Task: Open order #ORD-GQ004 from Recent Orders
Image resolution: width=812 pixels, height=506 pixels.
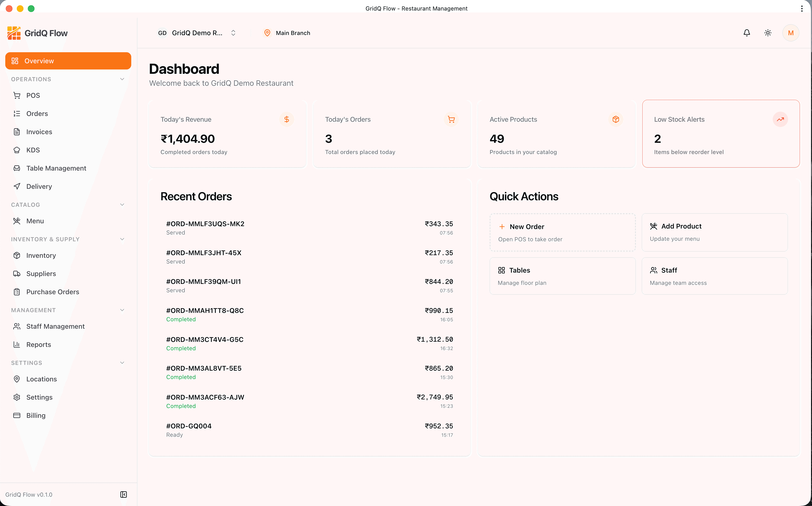Action: (309, 430)
